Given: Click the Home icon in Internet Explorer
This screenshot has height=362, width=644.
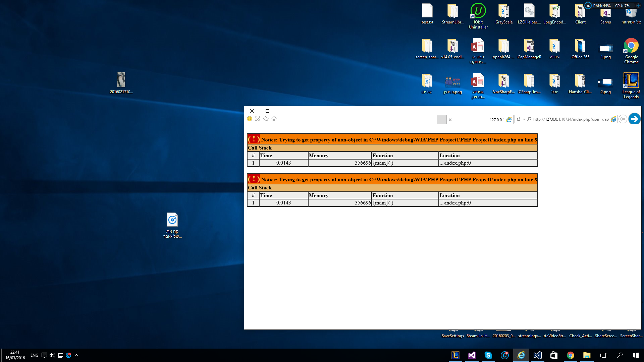Looking at the screenshot, I should point(274,119).
